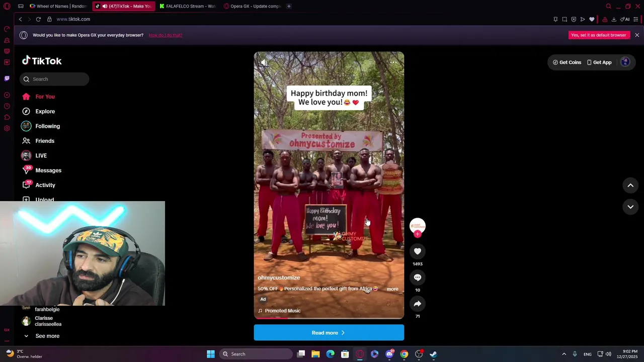The width and height of the screenshot is (644, 362).
Task: Set Opera GX as default browser
Action: [598, 35]
